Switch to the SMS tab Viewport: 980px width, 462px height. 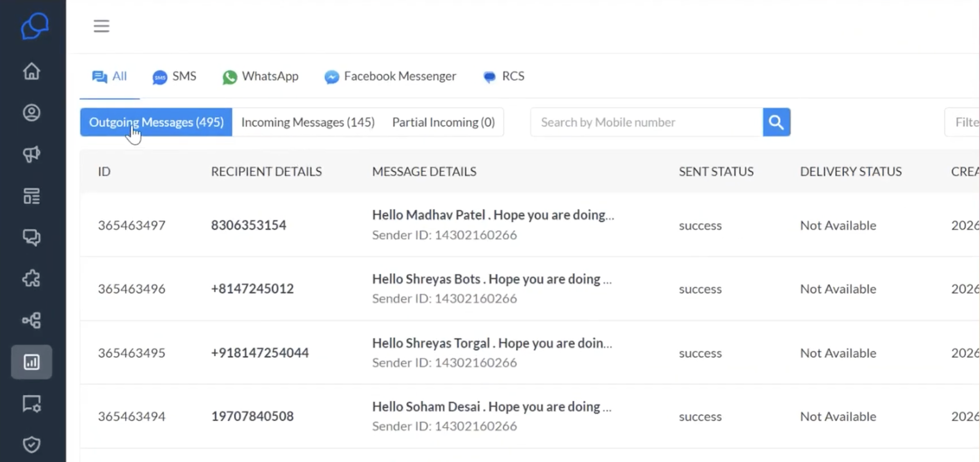pyautogui.click(x=174, y=76)
